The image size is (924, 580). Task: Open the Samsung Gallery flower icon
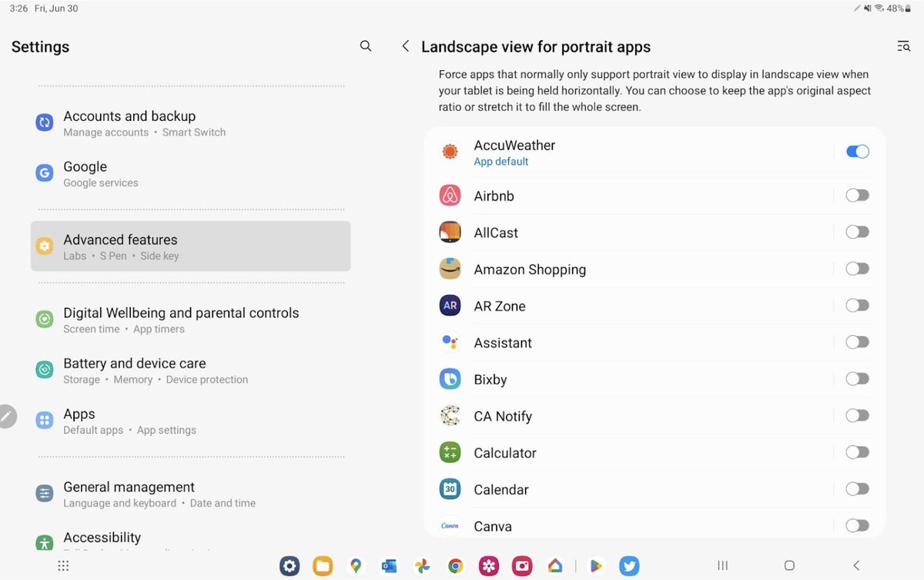[488, 565]
